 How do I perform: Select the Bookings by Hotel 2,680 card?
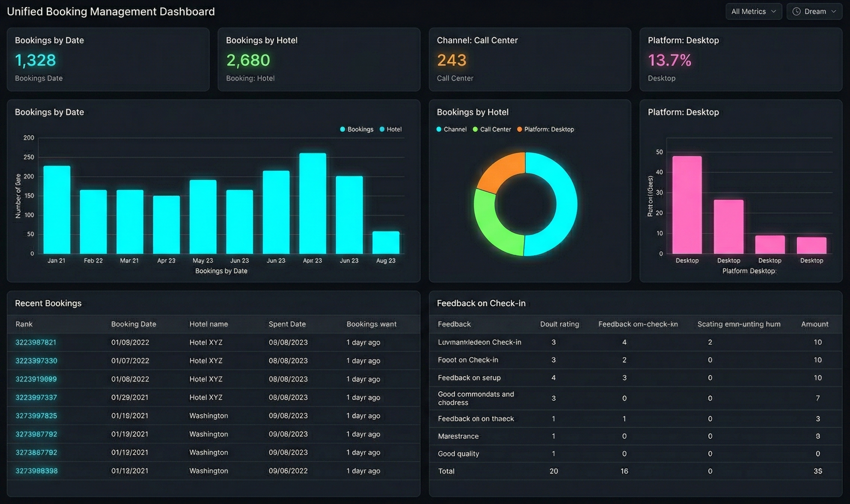[319, 59]
